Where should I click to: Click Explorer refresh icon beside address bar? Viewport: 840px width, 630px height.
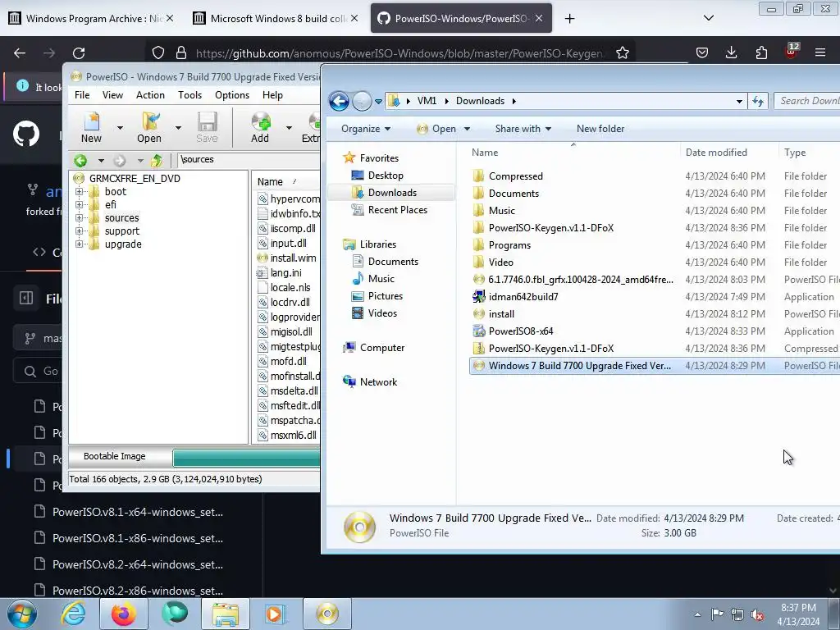[758, 101]
